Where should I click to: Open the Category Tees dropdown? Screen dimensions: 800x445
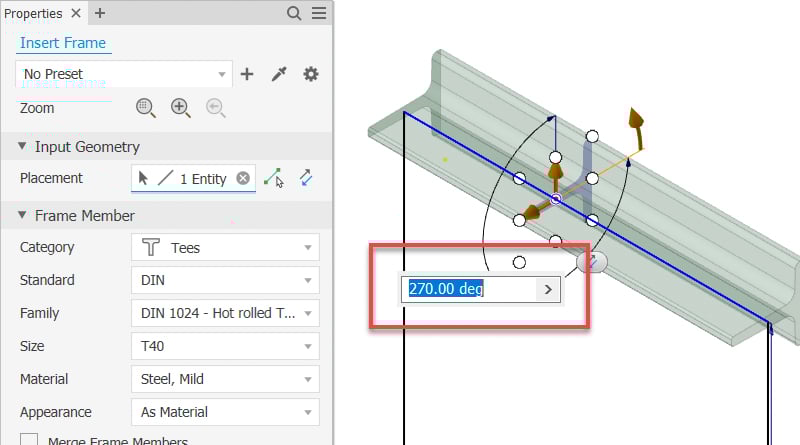click(225, 248)
